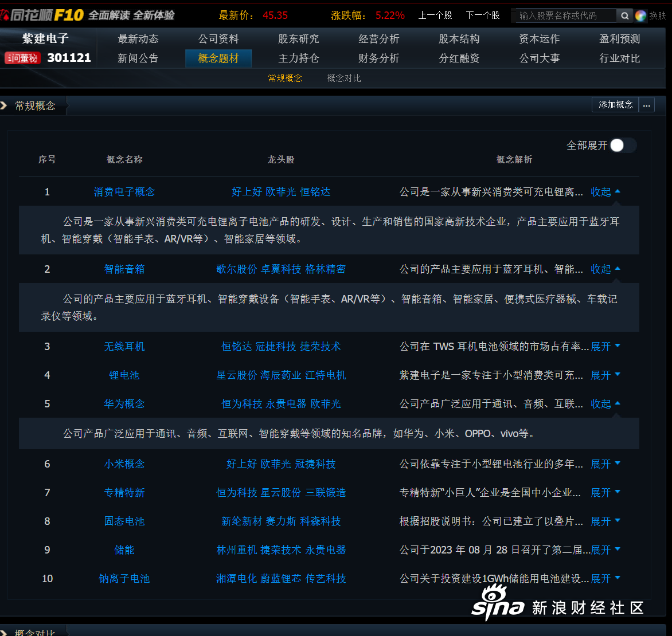Open the 钠离子电池 concept link

tap(124, 578)
